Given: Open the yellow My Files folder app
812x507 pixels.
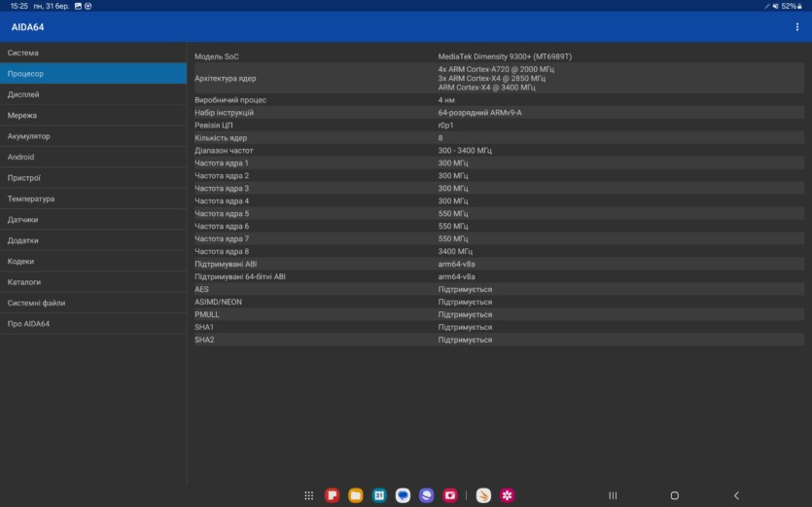Looking at the screenshot, I should click(x=356, y=495).
